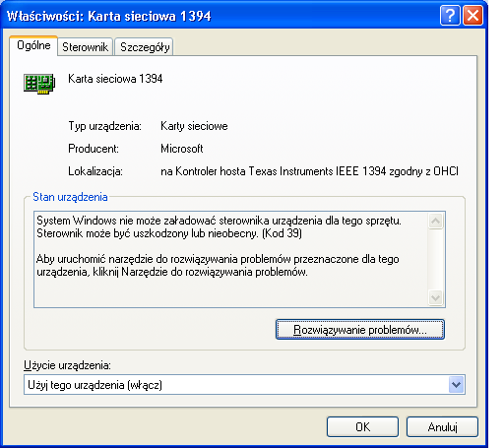This screenshot has width=504, height=448.
Task: Click Rozwiązywanie problemów button
Action: [x=360, y=329]
